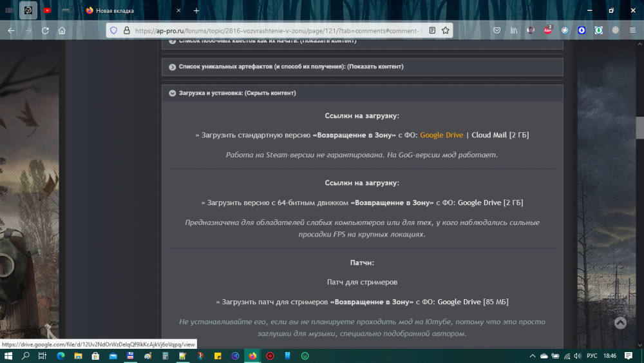This screenshot has height=363, width=644.
Task: Open the Adblock Plus extension
Action: 547,30
